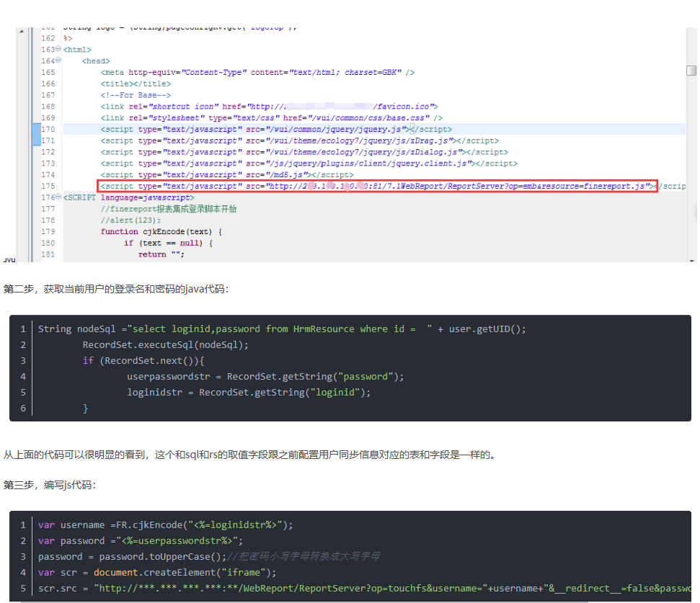Click 'function cjkEncode(text) {' line
This screenshot has height=603, width=700.
(x=161, y=231)
